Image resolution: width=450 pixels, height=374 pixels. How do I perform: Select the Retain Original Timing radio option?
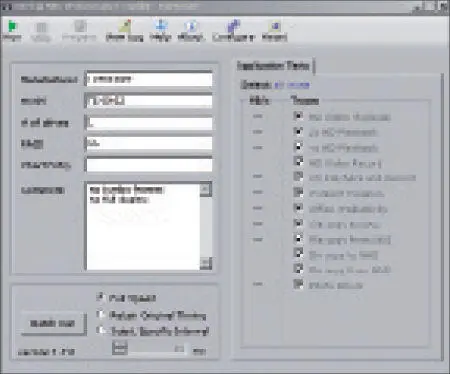pos(101,314)
